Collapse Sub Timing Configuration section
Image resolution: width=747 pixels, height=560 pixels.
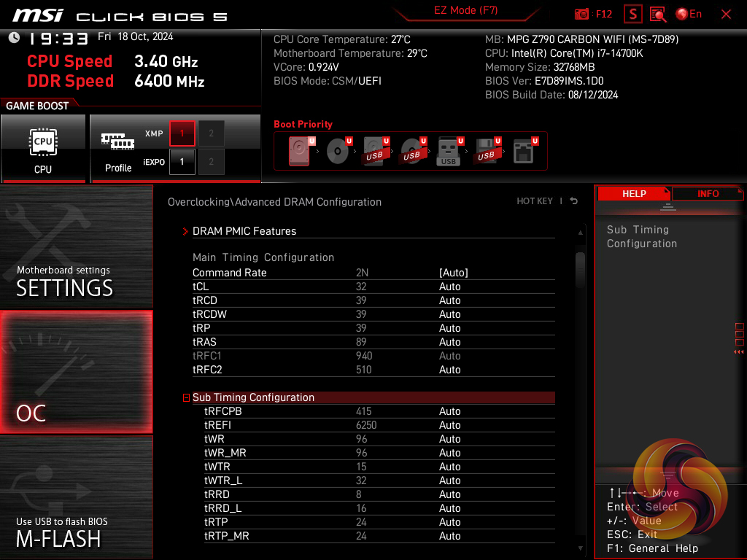coord(187,398)
